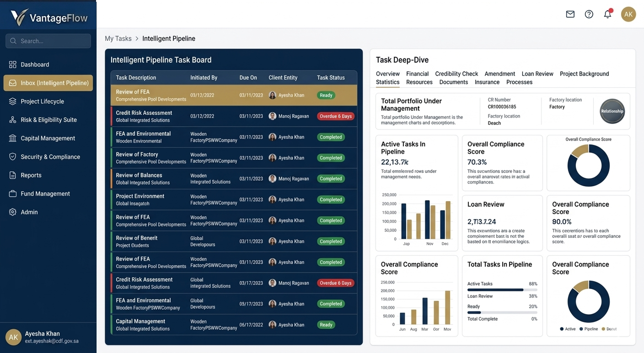Click the Admin gear icon in sidebar
Viewport: 644px width, 353px height.
coord(13,212)
